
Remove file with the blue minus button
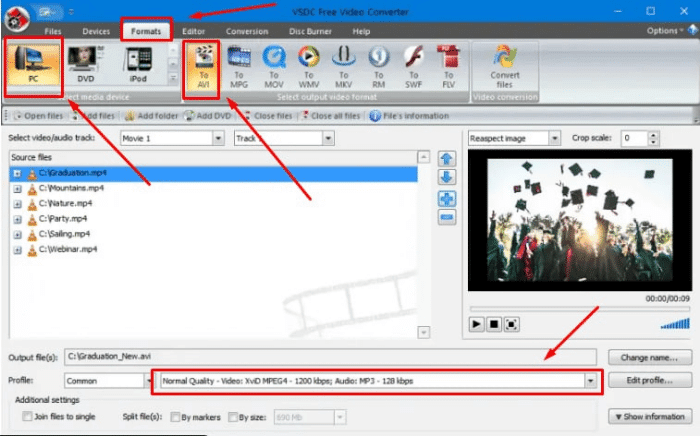446,217
